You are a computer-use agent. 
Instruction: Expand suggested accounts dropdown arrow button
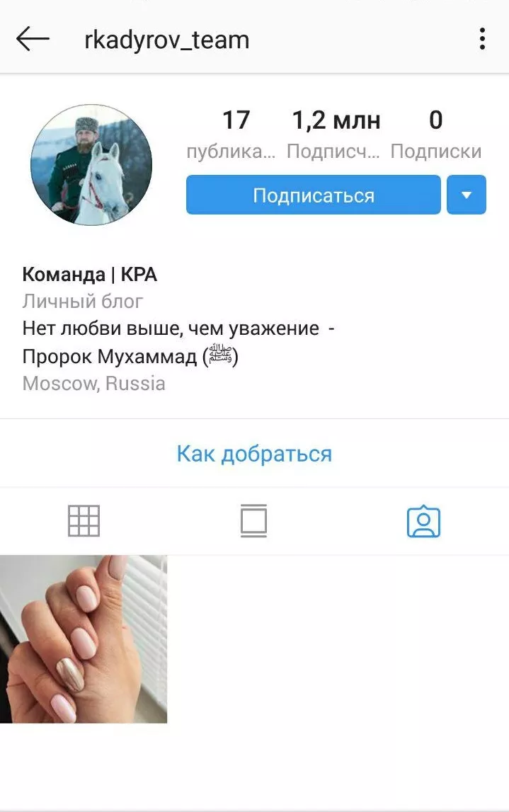click(x=467, y=195)
